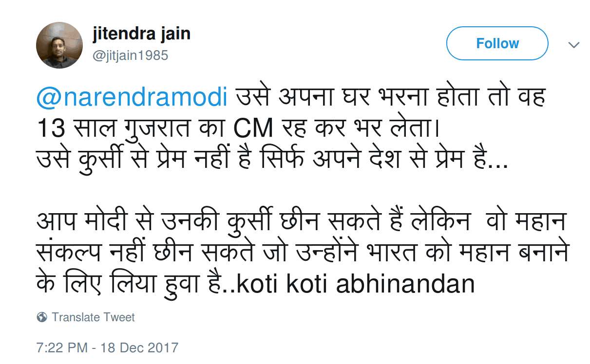Click the word "भारत" in the tweet
The height and width of the screenshot is (364, 590).
(392, 253)
